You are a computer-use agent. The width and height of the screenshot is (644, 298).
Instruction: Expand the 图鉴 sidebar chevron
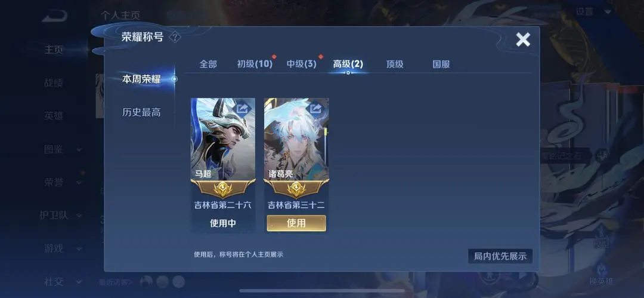click(x=79, y=150)
